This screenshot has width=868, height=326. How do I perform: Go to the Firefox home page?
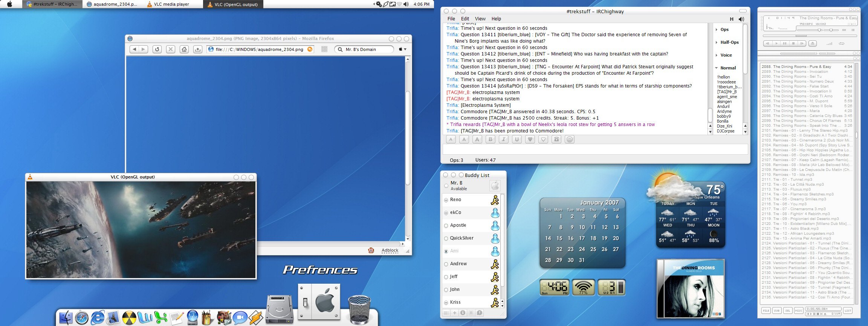click(184, 49)
